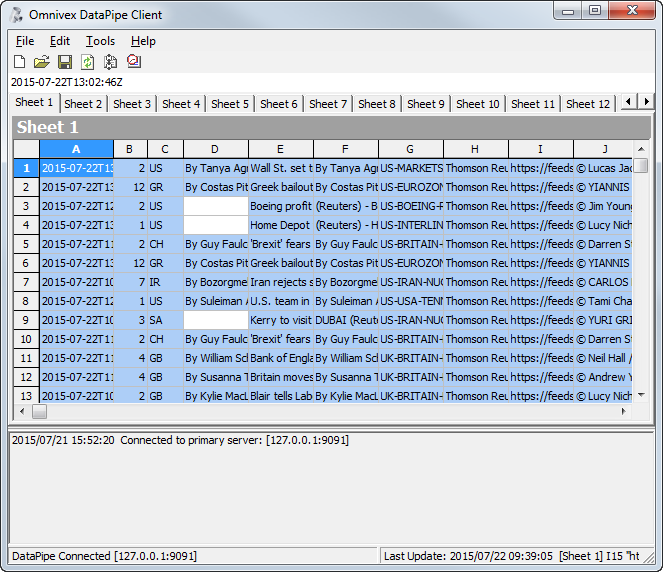Click the 'DataPipe Connected' status bar text

click(x=104, y=556)
